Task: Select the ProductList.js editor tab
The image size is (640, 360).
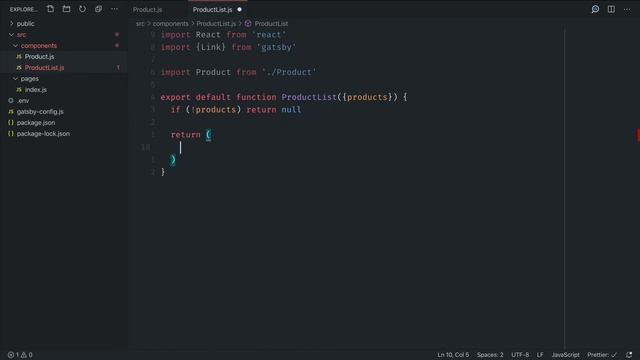Action: [x=212, y=9]
